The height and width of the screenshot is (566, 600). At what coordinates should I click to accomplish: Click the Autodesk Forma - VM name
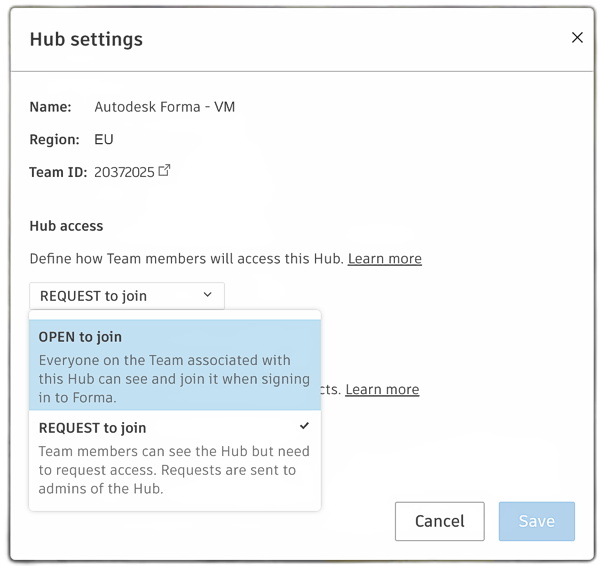point(165,106)
